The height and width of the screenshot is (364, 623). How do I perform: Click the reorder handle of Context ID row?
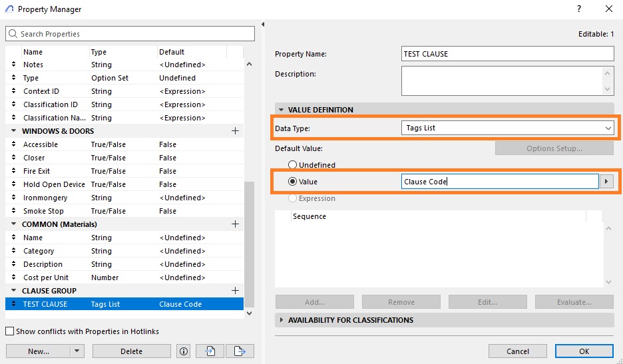(13, 91)
